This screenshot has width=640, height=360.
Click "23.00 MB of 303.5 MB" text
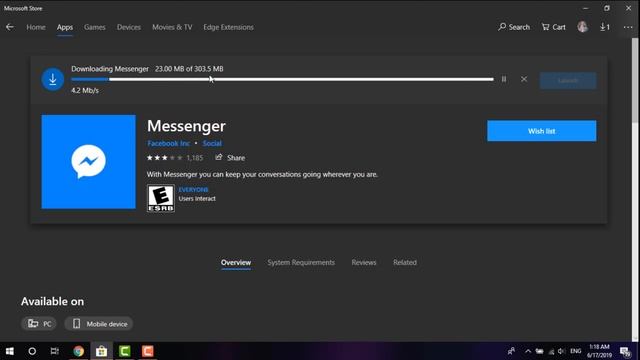point(189,69)
